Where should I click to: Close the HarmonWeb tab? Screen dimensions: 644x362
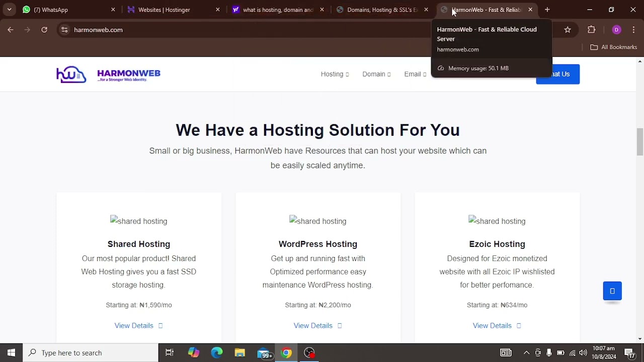530,10
